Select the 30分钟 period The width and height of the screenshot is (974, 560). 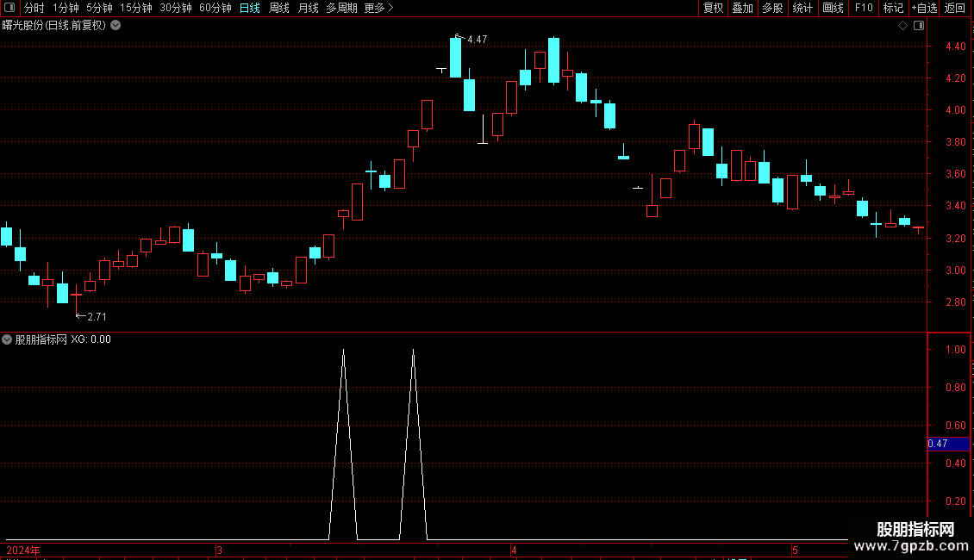(x=175, y=8)
